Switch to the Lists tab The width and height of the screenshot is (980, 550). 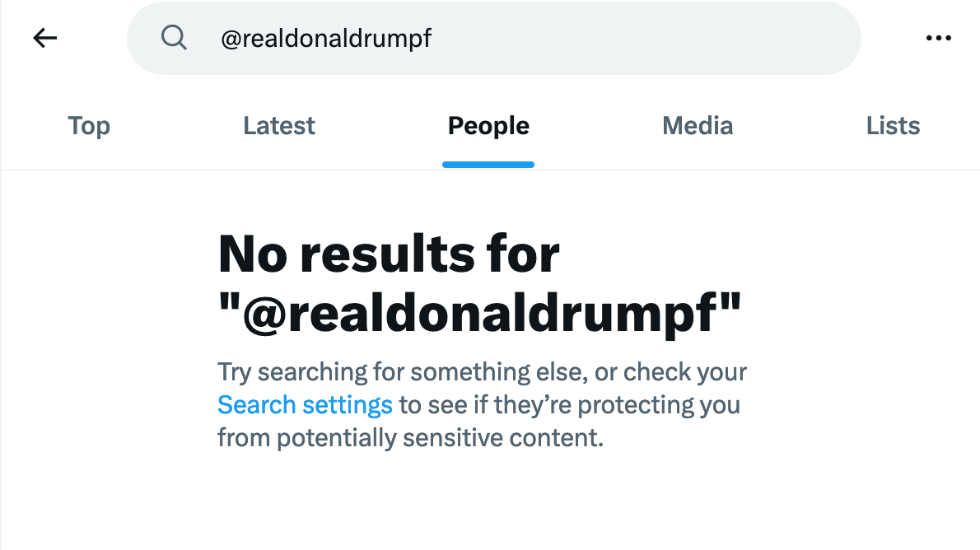click(893, 126)
